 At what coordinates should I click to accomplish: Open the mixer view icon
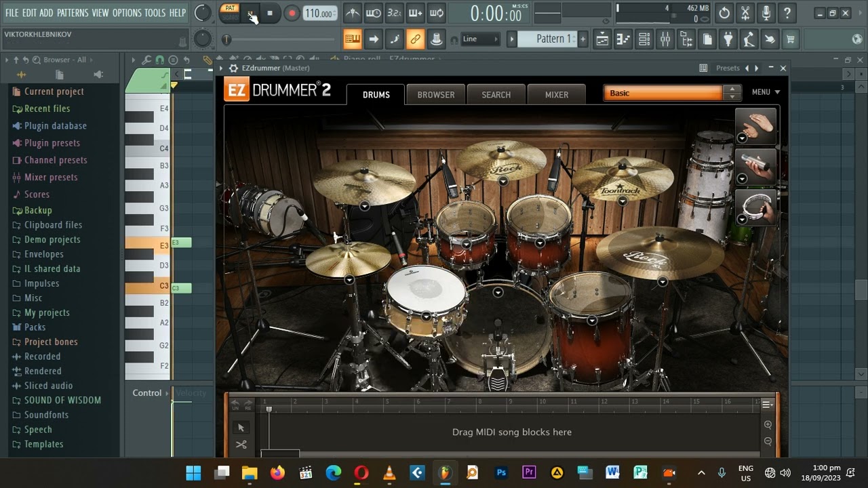point(665,39)
